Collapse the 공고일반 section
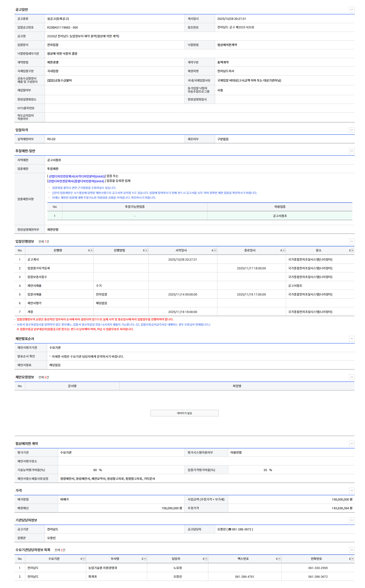The image size is (365, 588). click(x=352, y=10)
